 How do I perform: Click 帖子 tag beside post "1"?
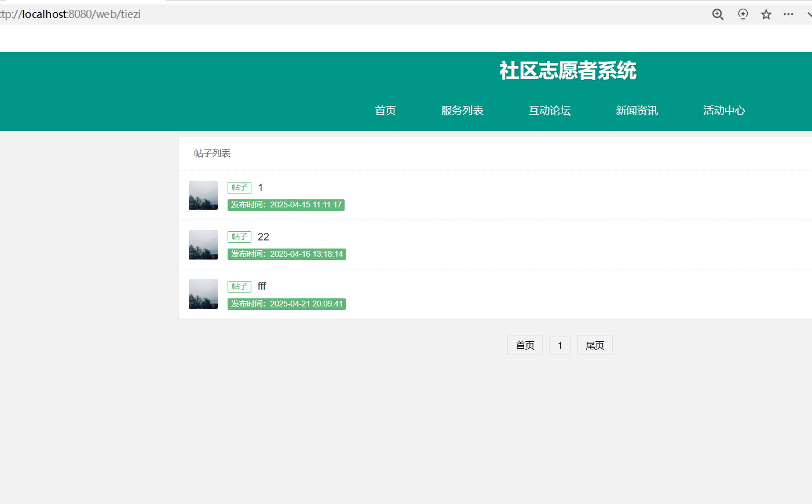[x=239, y=188]
